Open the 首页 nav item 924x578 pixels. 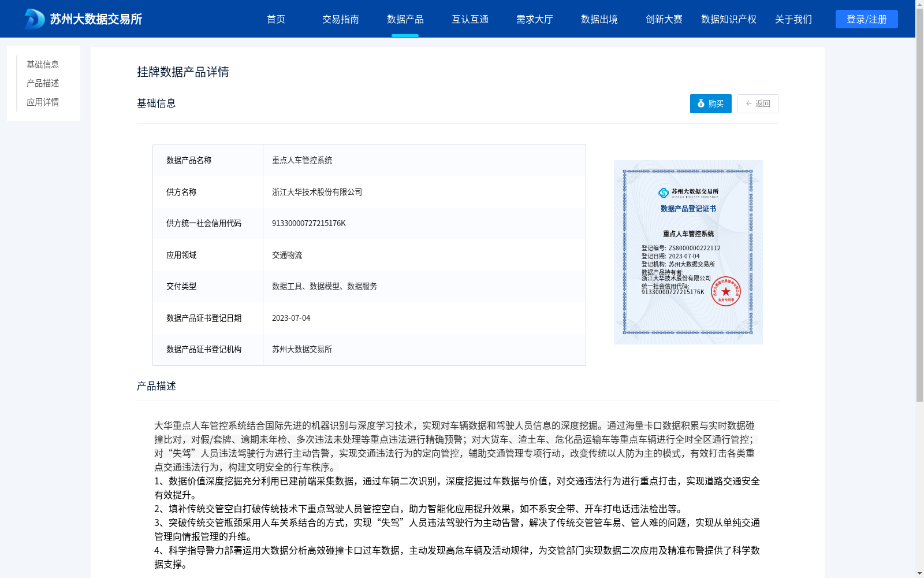[276, 19]
